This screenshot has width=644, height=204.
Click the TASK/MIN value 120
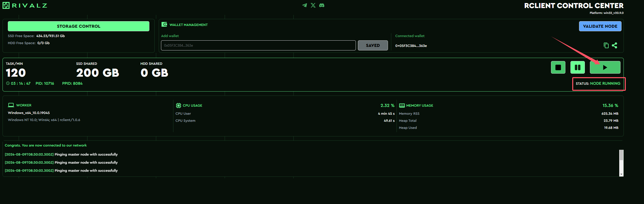(16, 73)
